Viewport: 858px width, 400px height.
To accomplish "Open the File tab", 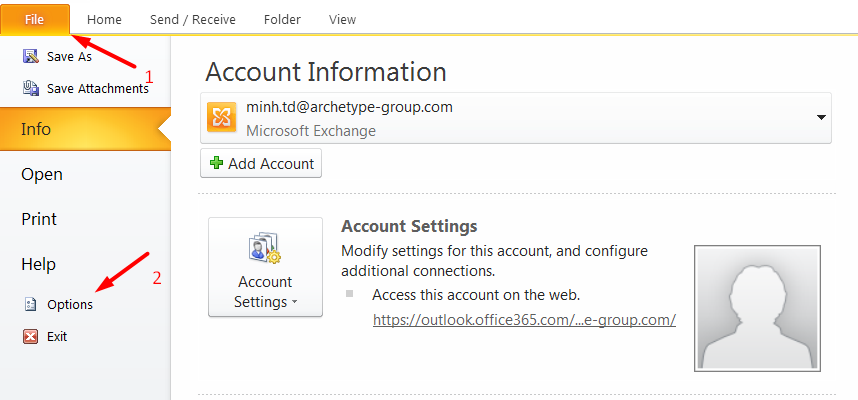I will point(34,20).
